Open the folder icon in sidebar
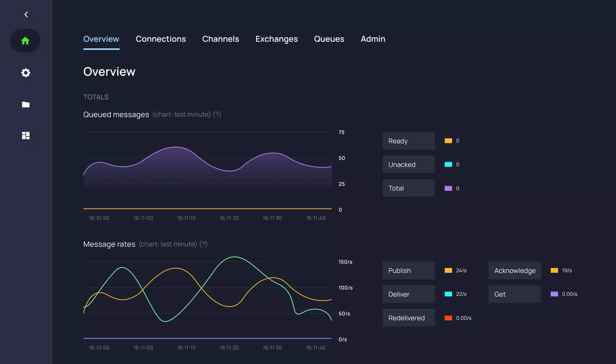 [26, 104]
